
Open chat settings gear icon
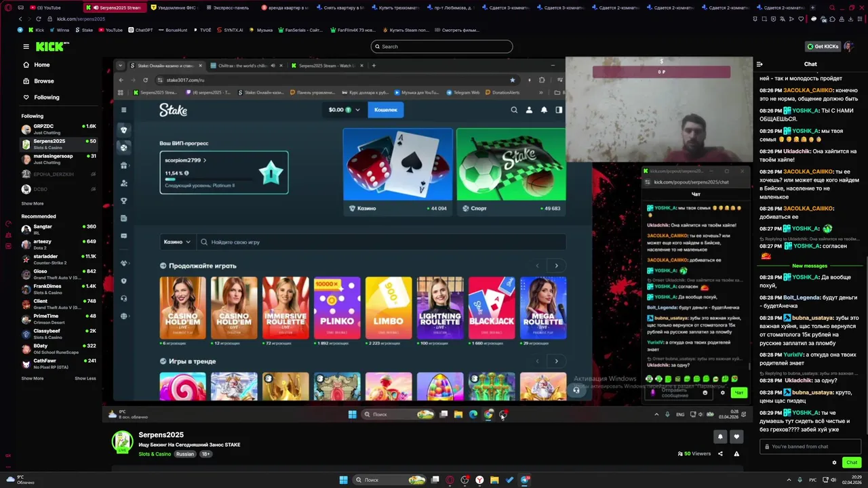pos(834,462)
